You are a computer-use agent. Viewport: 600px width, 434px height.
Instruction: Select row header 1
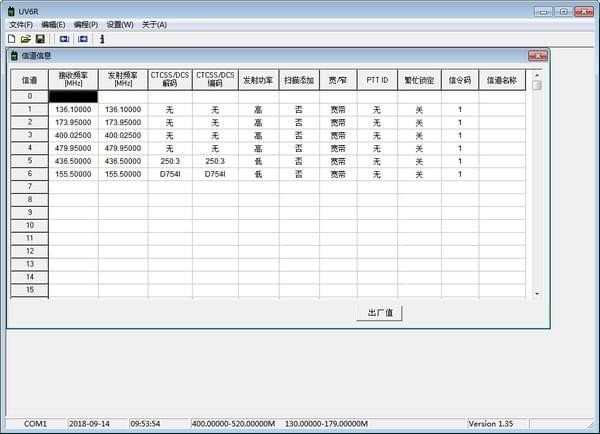[x=29, y=109]
